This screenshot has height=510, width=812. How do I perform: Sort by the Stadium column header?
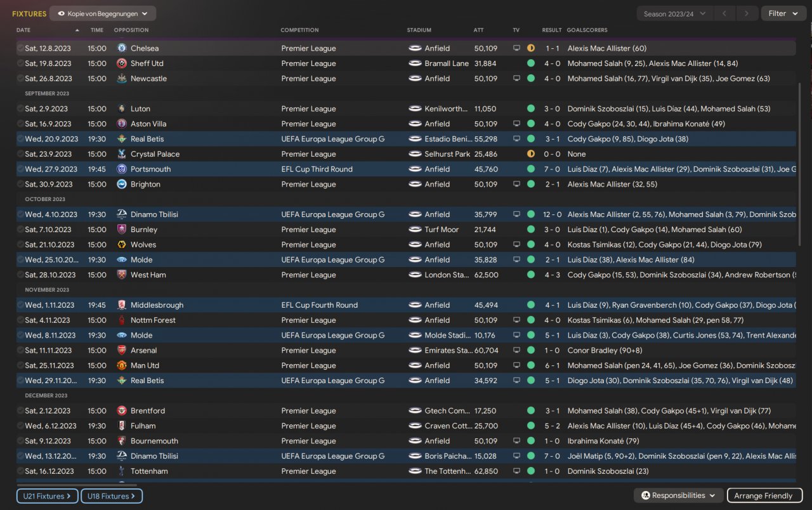coord(419,30)
